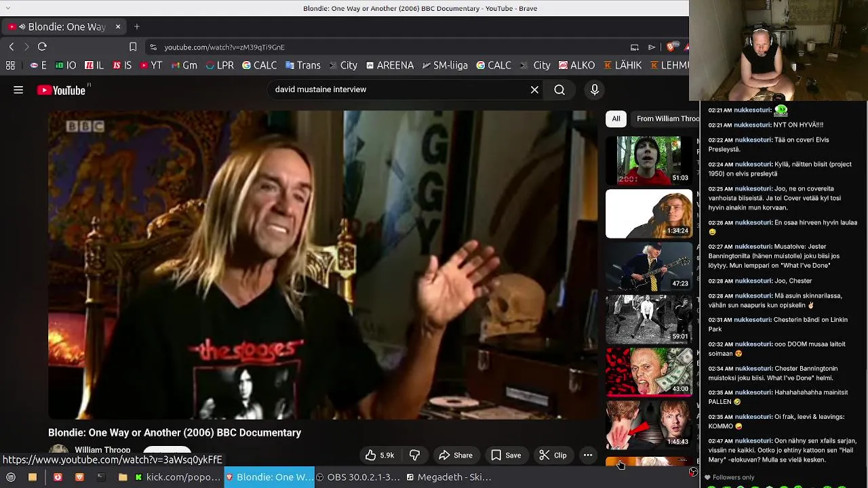Open the Gm bookmark
The width and height of the screenshot is (868, 488).
184,66
